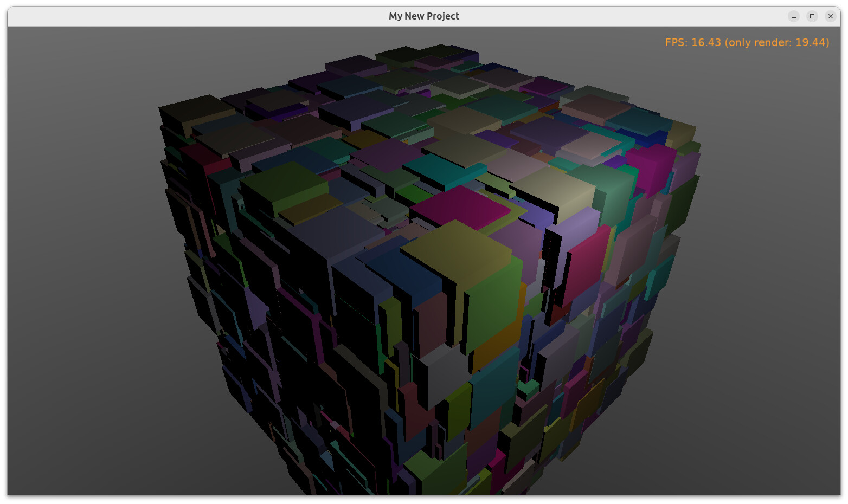Screen dimensions: 848x504
Task: Click the My New Project title bar text
Action: [424, 16]
